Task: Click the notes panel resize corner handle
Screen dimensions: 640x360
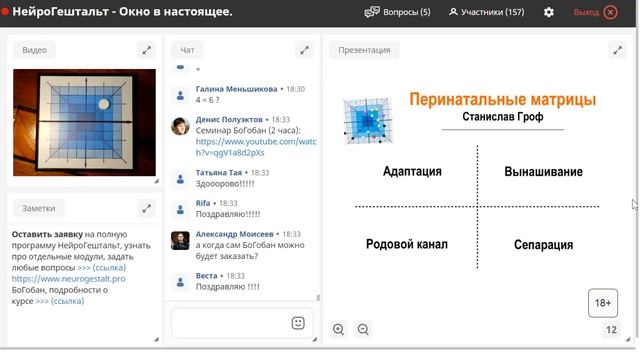Action: tap(156, 339)
